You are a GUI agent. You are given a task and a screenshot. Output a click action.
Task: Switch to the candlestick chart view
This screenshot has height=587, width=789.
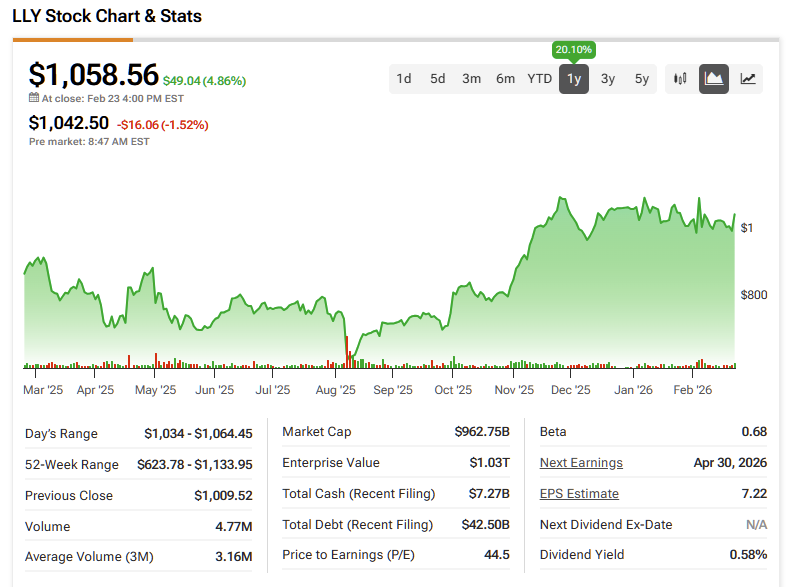(x=680, y=78)
